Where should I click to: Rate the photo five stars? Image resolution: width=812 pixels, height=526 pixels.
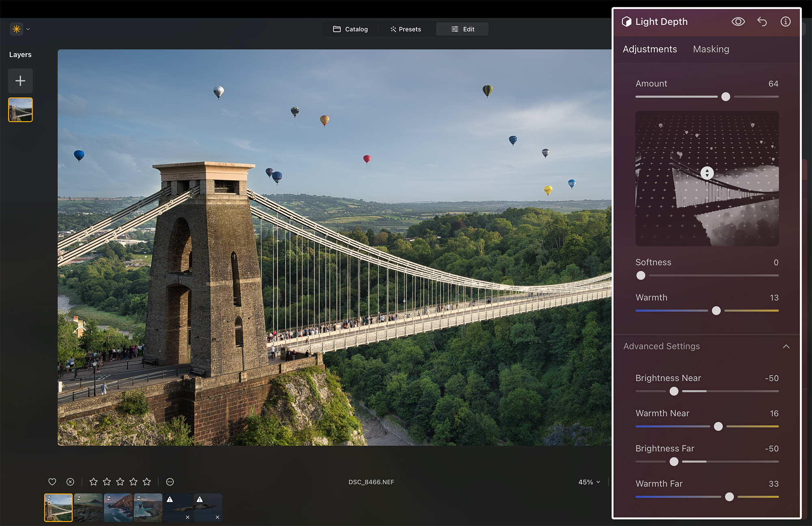coord(147,482)
